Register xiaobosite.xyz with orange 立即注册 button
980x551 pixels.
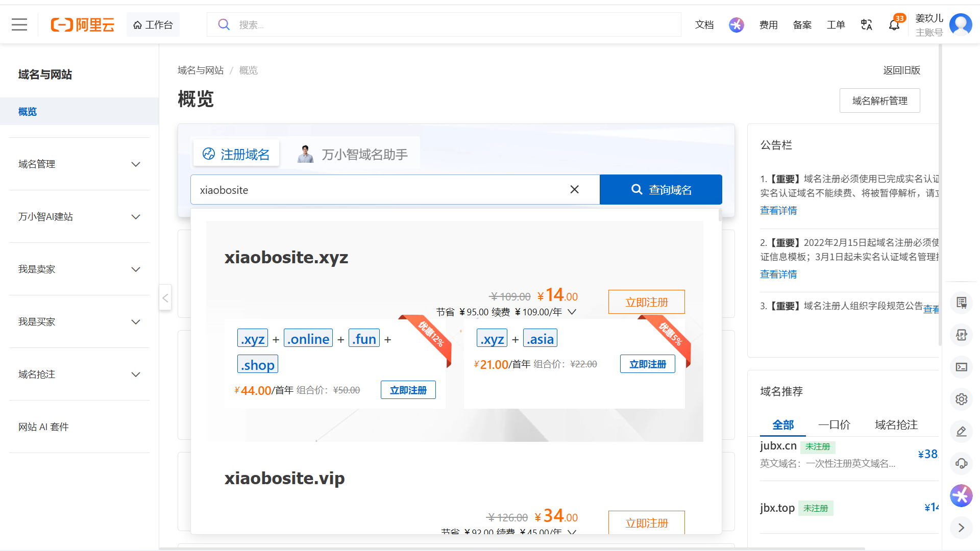(647, 302)
